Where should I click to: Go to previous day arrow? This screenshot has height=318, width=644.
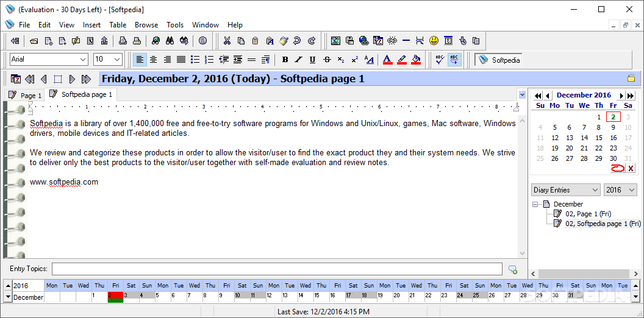click(44, 79)
